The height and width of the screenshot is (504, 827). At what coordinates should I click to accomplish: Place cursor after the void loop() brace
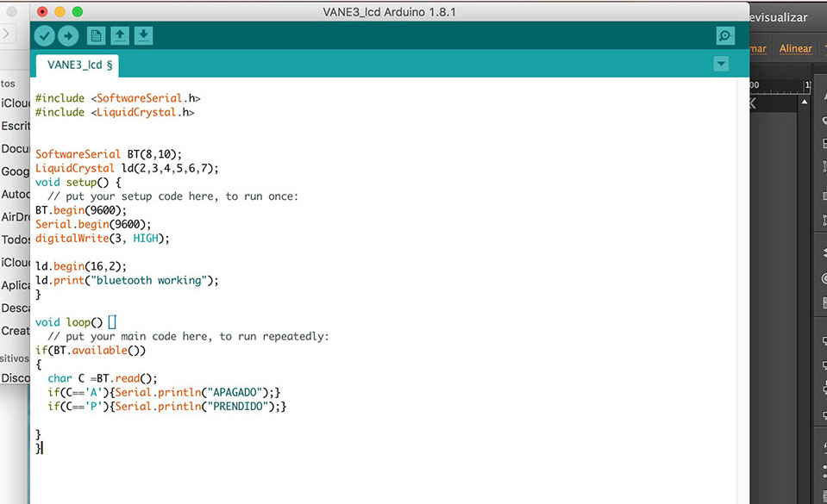click(x=112, y=323)
